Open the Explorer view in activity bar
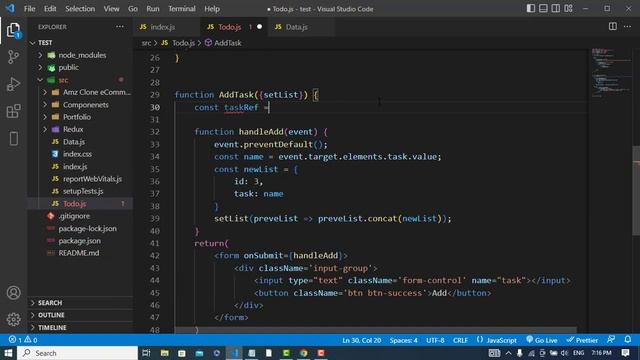Image resolution: width=640 pixels, height=360 pixels. (x=13, y=30)
